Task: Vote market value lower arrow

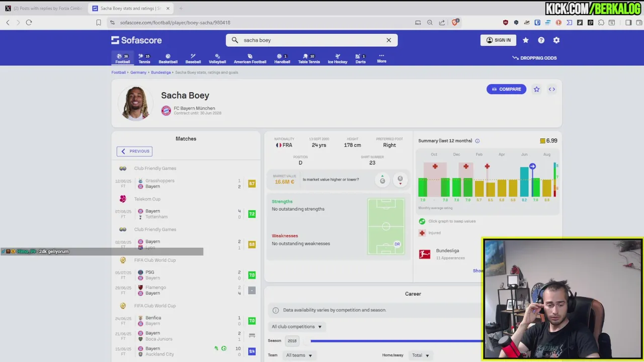Action: pyautogui.click(x=400, y=179)
